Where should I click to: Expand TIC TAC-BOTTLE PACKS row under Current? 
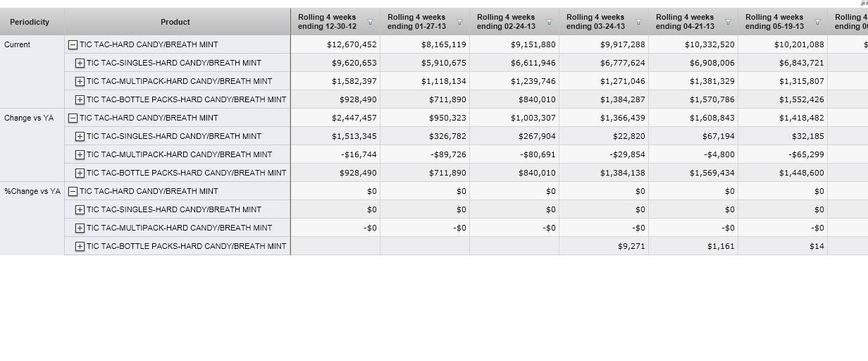[x=80, y=99]
